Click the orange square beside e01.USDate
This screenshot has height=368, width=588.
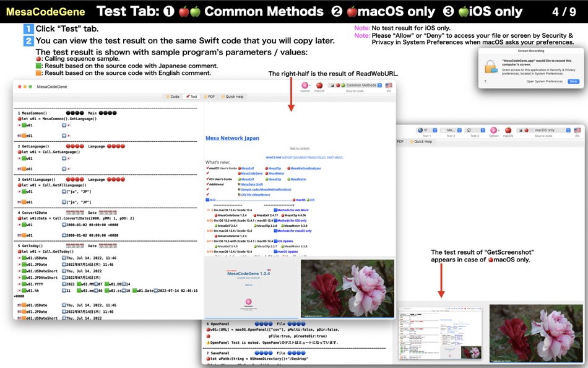coord(24,305)
